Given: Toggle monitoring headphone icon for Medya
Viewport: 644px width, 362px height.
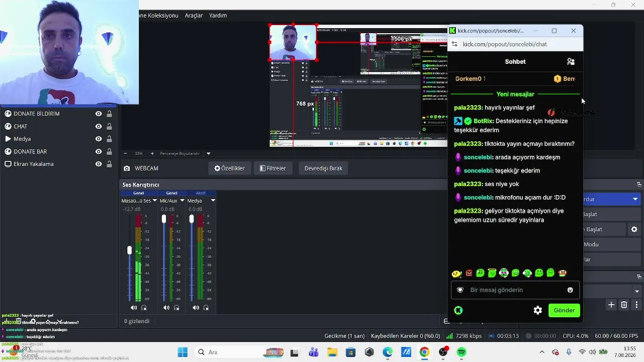Looking at the screenshot, I should click(206, 308).
